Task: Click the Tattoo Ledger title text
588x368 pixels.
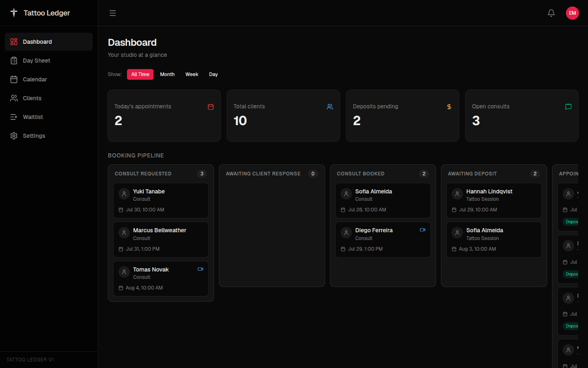Action: [x=47, y=13]
